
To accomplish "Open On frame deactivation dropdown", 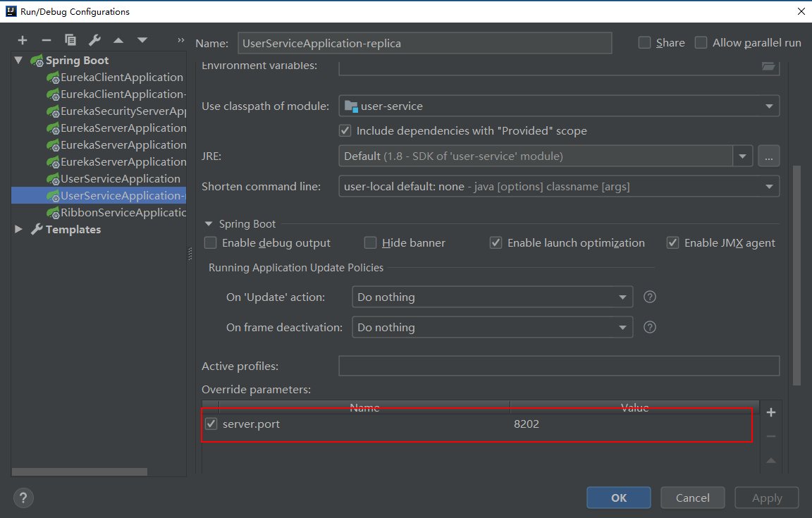I will pyautogui.click(x=622, y=328).
